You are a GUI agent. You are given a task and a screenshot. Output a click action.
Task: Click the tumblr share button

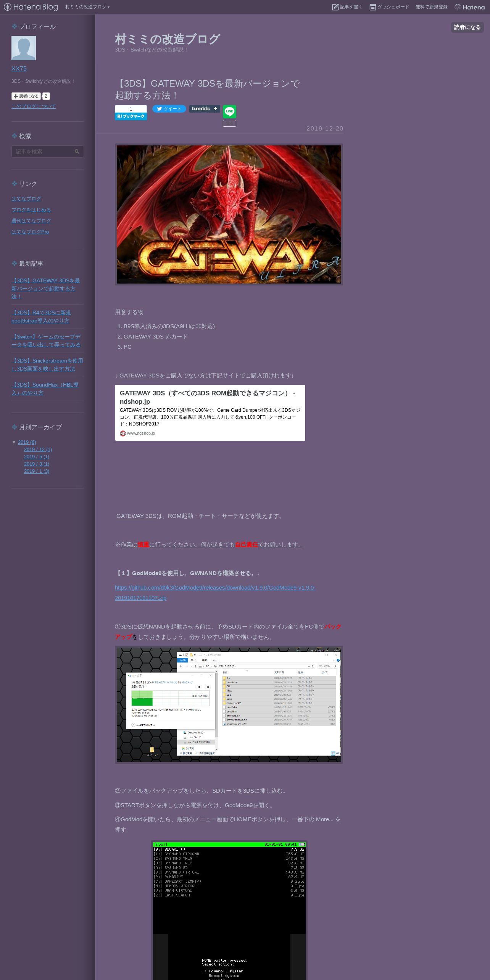205,109
